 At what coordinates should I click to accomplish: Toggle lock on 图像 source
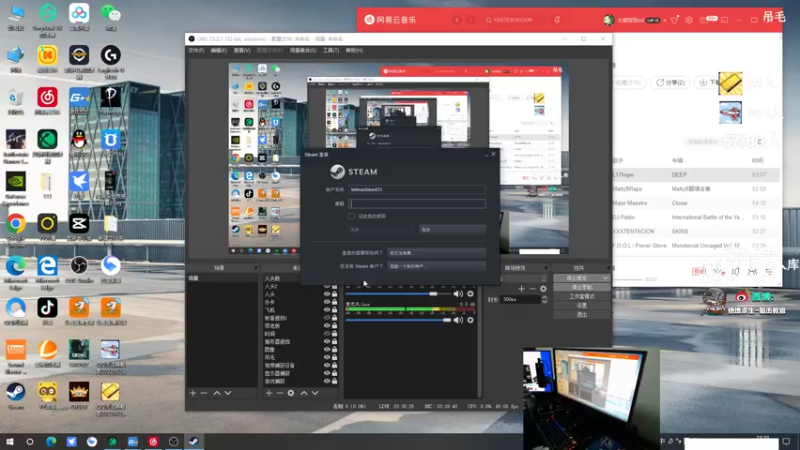click(x=335, y=349)
